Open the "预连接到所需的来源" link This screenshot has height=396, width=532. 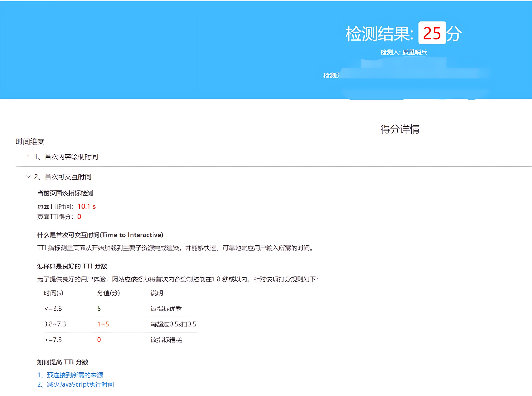coord(75,375)
